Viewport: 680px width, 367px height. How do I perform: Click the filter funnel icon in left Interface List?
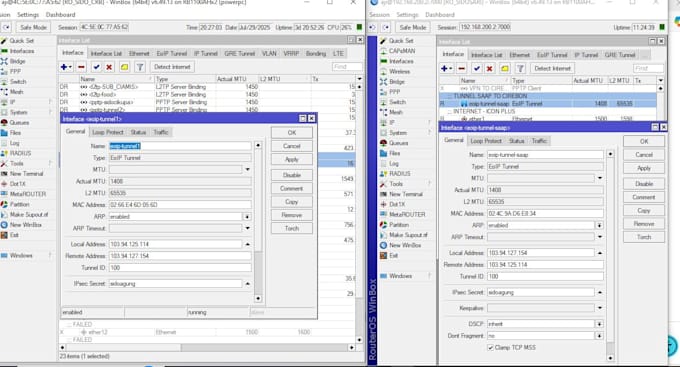pyautogui.click(x=140, y=67)
